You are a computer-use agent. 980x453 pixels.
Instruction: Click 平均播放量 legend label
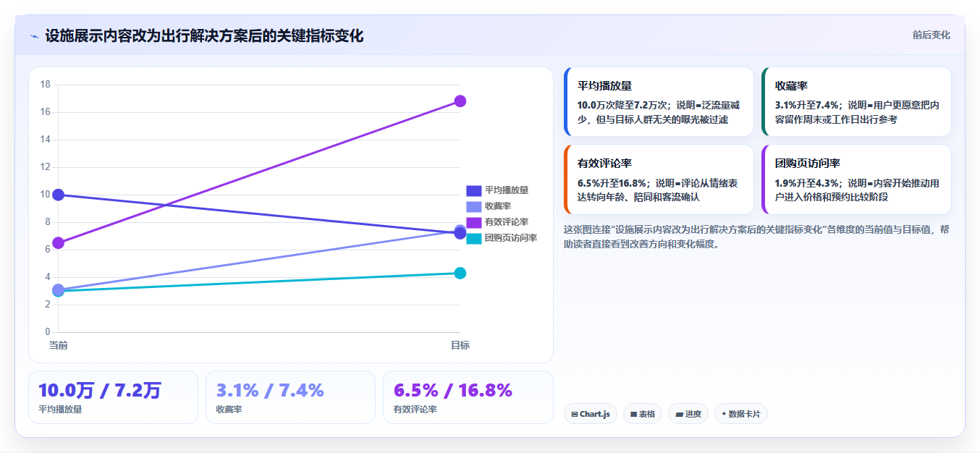coord(507,190)
